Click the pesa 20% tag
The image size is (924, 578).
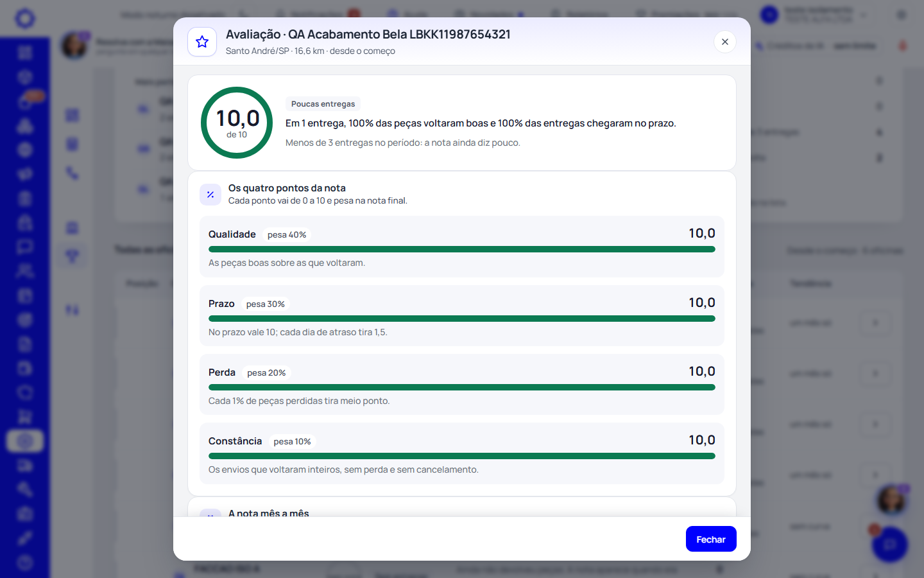tap(266, 373)
